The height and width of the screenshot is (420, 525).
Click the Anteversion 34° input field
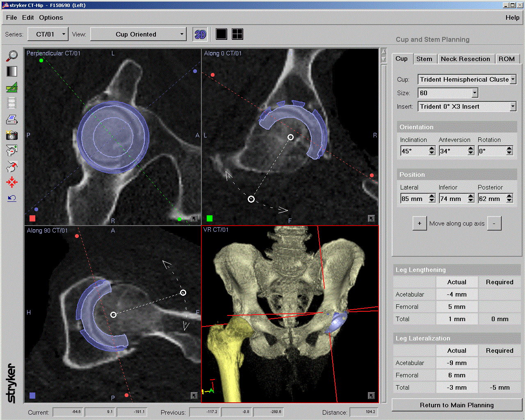click(453, 151)
